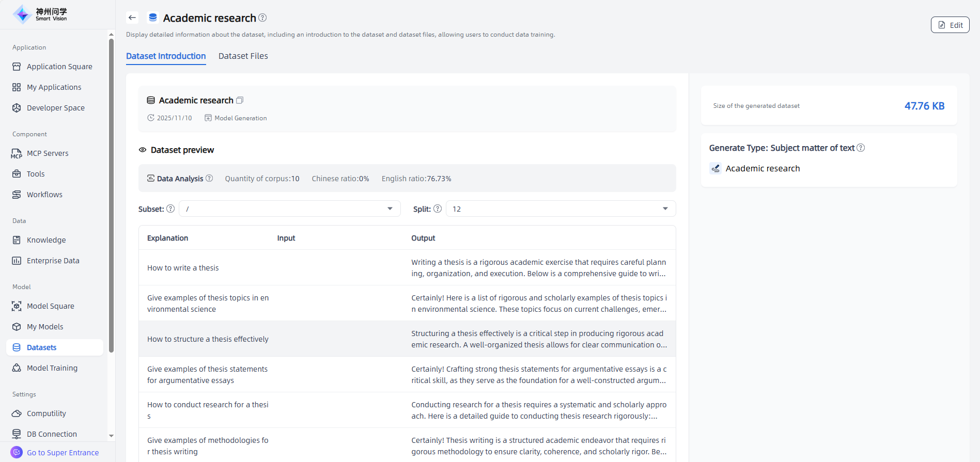Click help icon beside Academic research title
Screen dimensions: 980x462
click(x=262, y=18)
